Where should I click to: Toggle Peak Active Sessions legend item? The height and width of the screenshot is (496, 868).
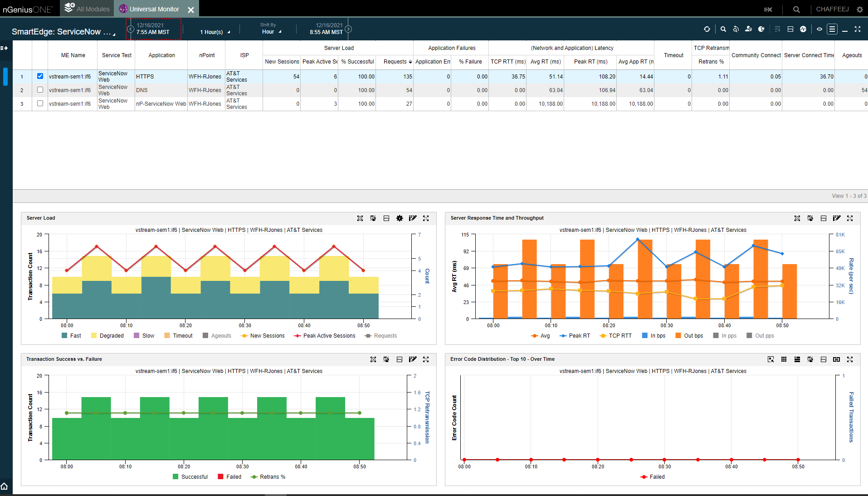[x=325, y=336]
